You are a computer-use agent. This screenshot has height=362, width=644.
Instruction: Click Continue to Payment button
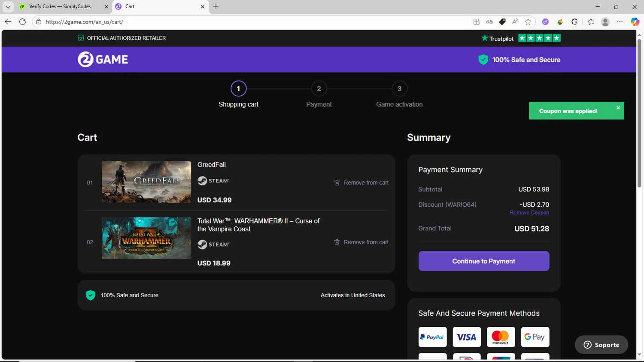click(484, 261)
